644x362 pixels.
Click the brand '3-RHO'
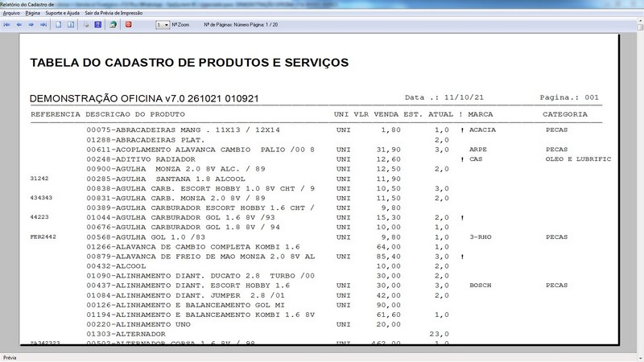[x=481, y=237]
